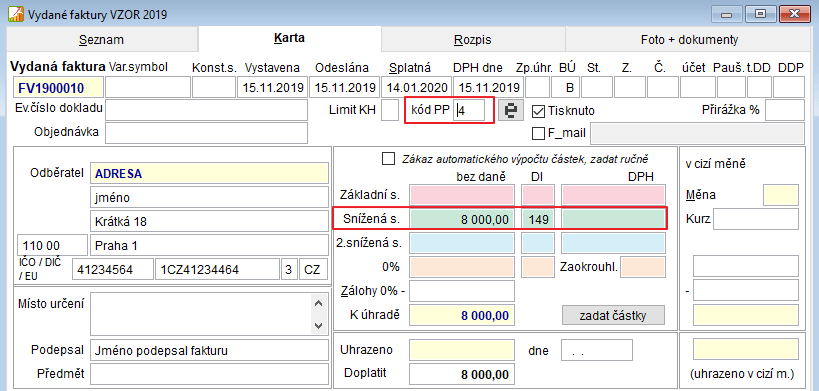Image resolution: width=819 pixels, height=391 pixels.
Task: Click 2.snížená s. bez daně blue field
Action: [x=462, y=243]
